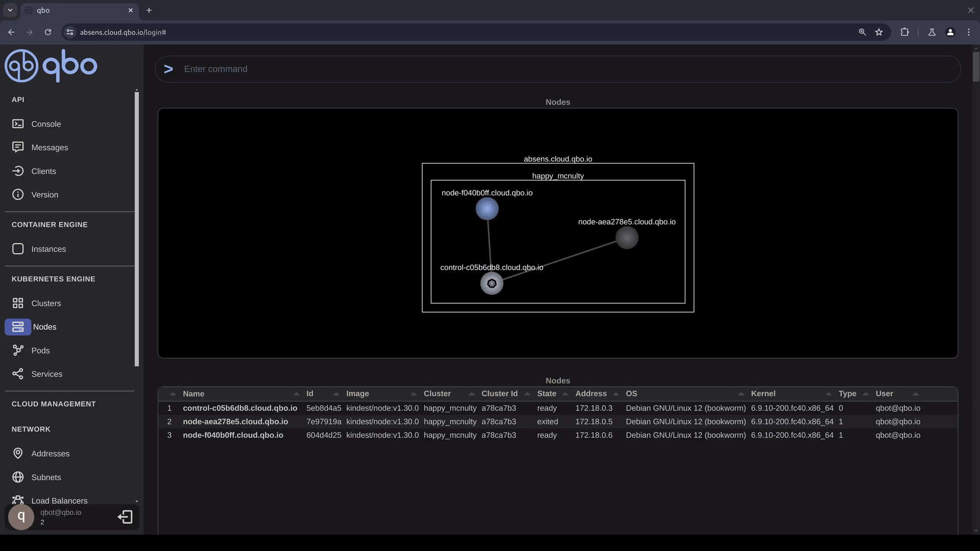Click control-c05b6db8 node in table

(239, 408)
